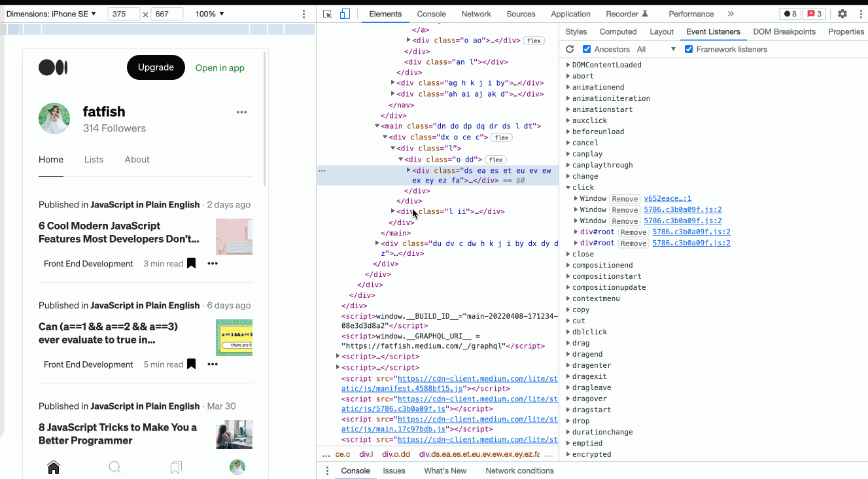Click the viewport height field showing 667
Screen dimensions: 868x479
(x=166, y=14)
